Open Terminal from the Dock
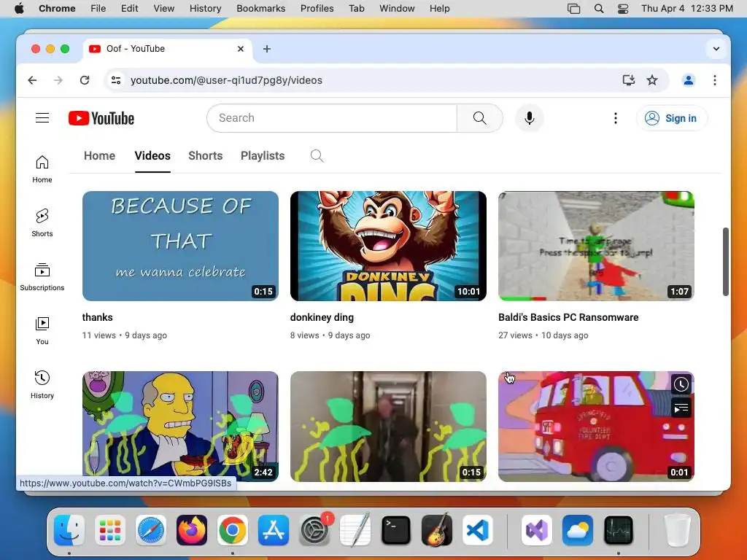747x560 pixels. [396, 530]
